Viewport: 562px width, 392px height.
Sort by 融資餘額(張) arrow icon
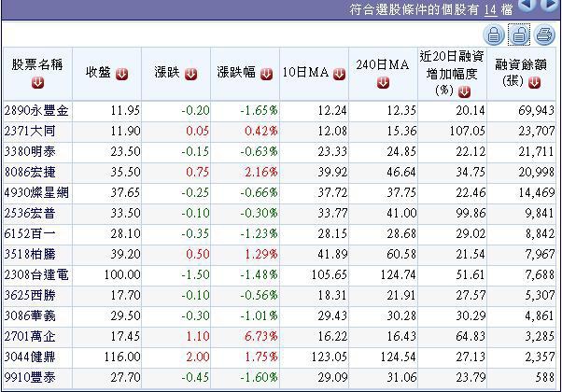[x=534, y=83]
